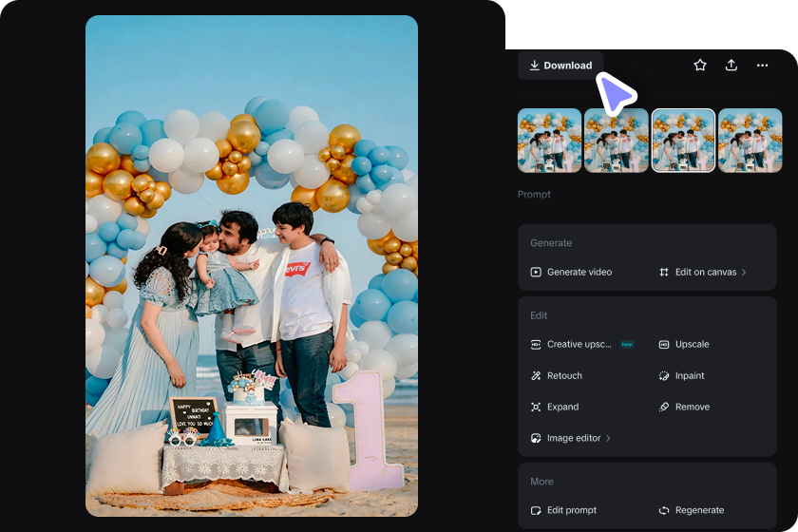
Task: Click the large birthday photo preview
Action: click(x=252, y=266)
